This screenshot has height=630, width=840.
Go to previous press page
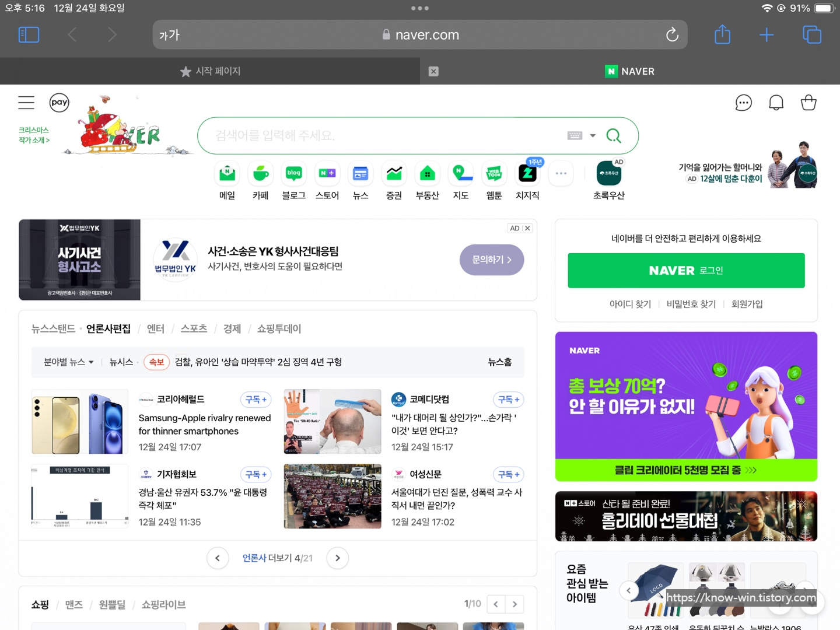point(218,558)
